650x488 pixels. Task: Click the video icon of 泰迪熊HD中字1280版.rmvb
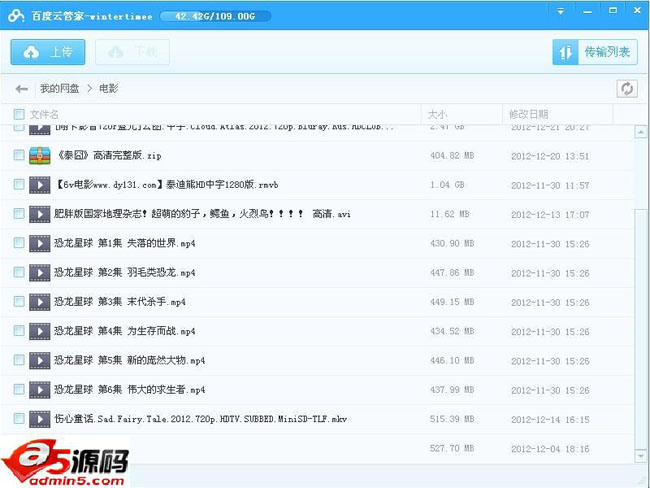[40, 185]
